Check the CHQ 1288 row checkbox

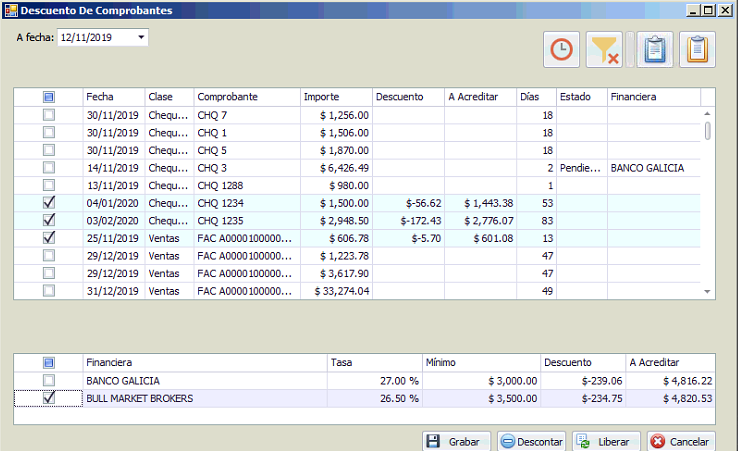point(48,185)
